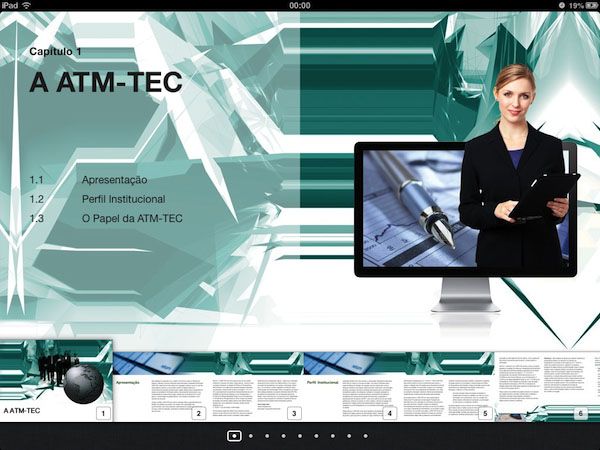Open page 5 thumbnail

(446, 386)
